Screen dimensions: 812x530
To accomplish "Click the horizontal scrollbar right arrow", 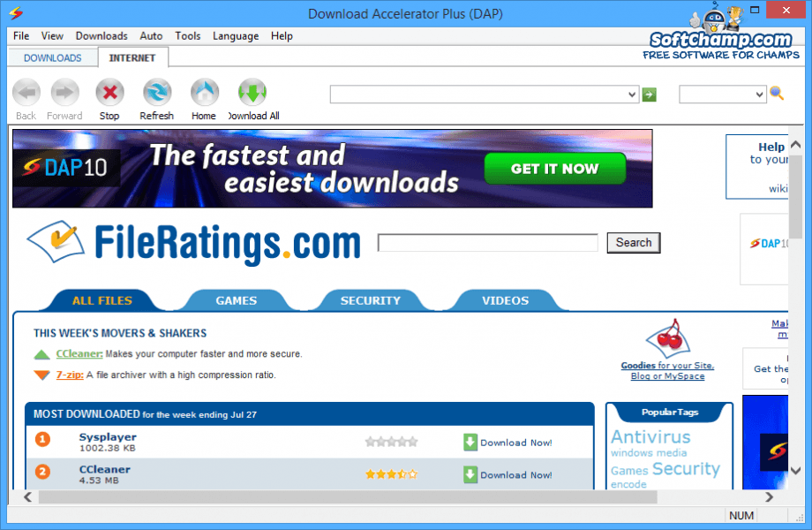I will 769,496.
